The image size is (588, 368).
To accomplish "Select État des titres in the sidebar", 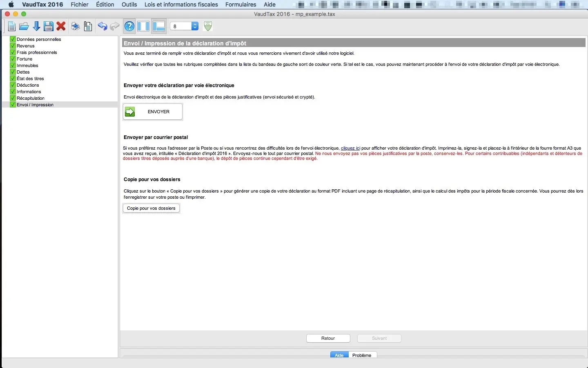I will pos(30,79).
